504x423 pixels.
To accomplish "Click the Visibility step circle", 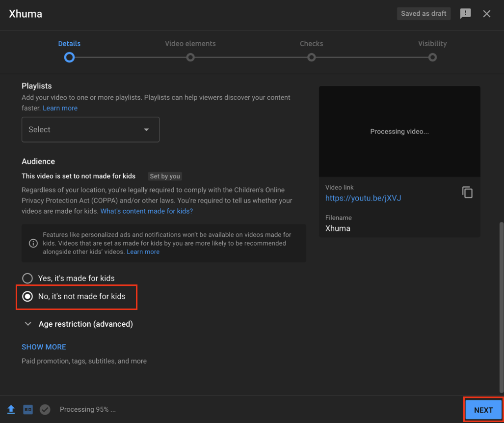I will (432, 57).
